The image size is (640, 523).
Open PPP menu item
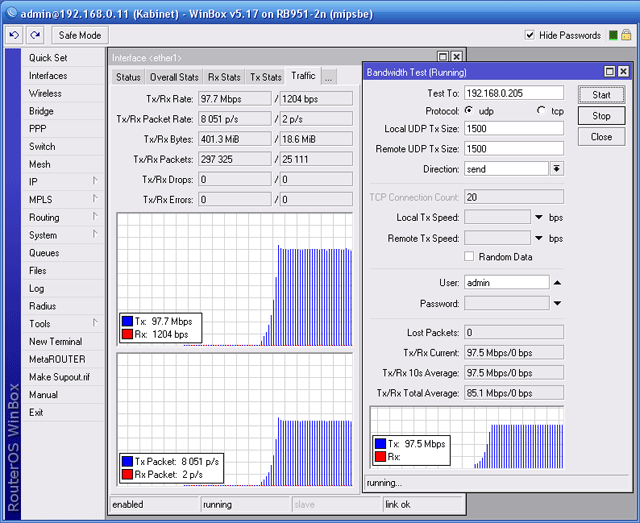63,129
